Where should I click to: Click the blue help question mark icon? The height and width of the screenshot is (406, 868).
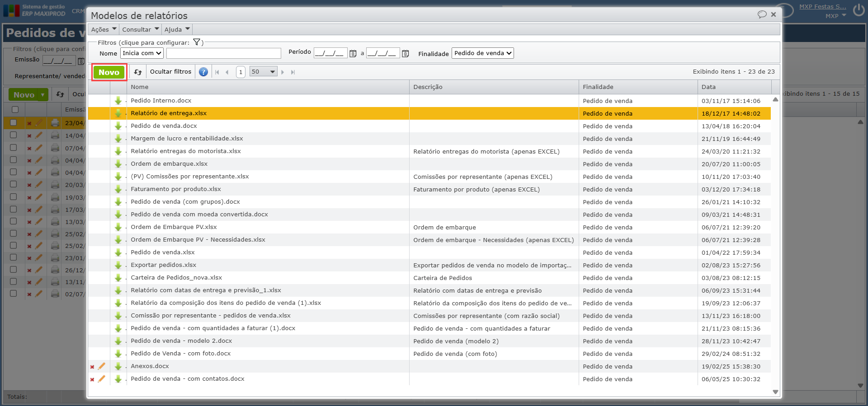[x=203, y=72]
